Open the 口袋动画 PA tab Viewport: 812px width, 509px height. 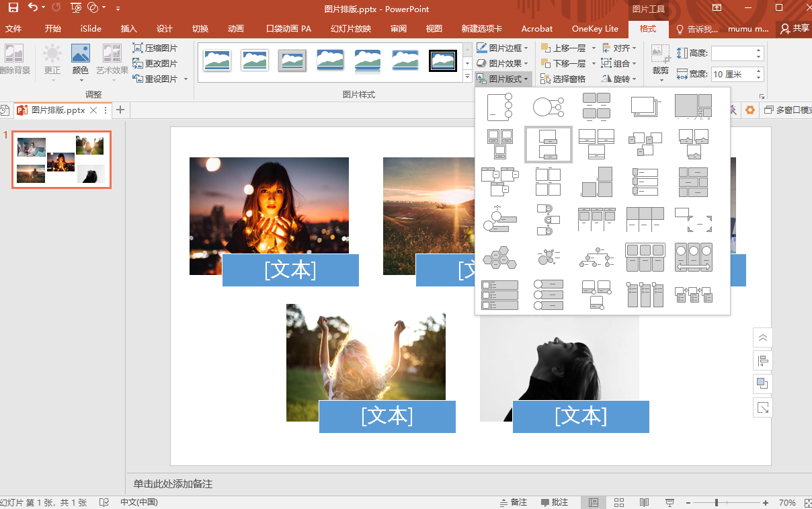tap(289, 28)
